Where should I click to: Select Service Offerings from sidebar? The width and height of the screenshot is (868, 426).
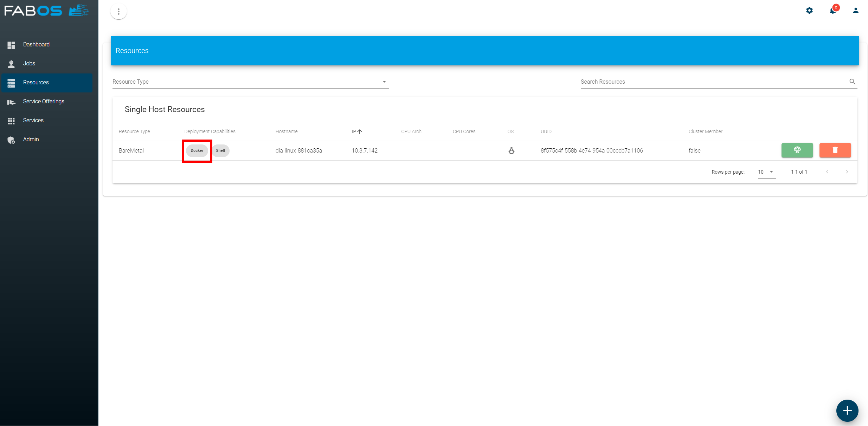[x=43, y=101]
